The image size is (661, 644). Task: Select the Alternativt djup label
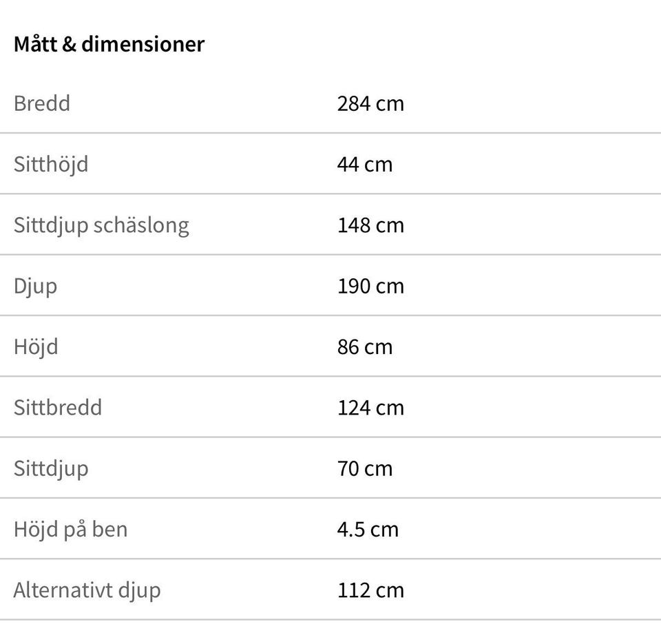(87, 591)
